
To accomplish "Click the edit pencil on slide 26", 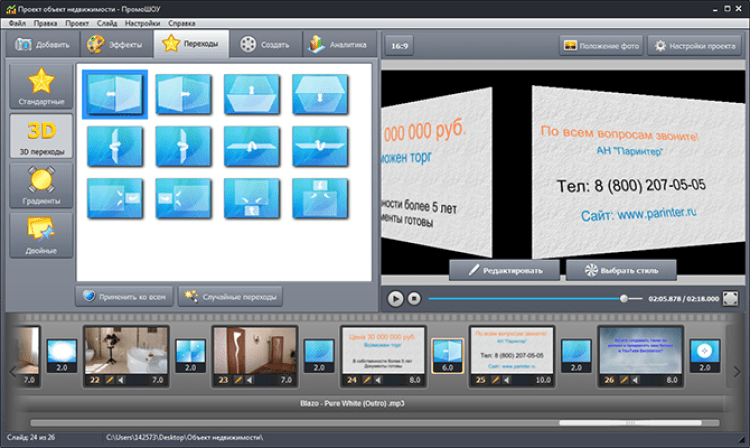I will [x=624, y=380].
